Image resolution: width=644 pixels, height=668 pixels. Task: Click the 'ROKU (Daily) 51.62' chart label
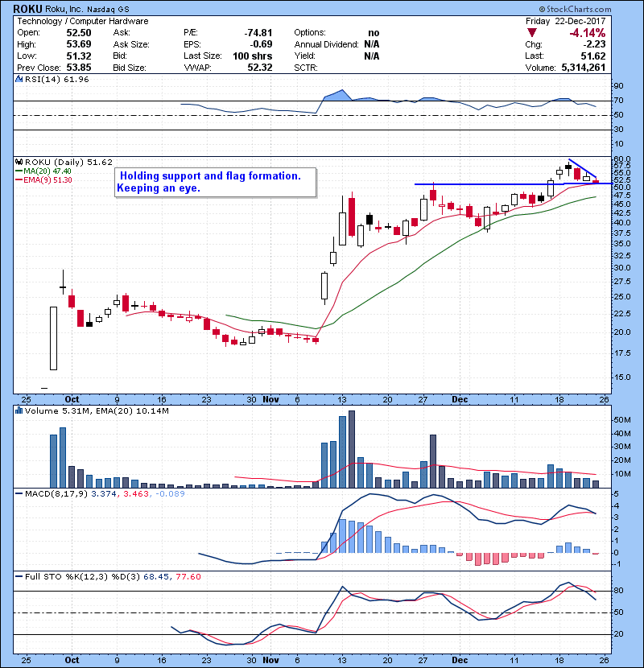click(68, 162)
